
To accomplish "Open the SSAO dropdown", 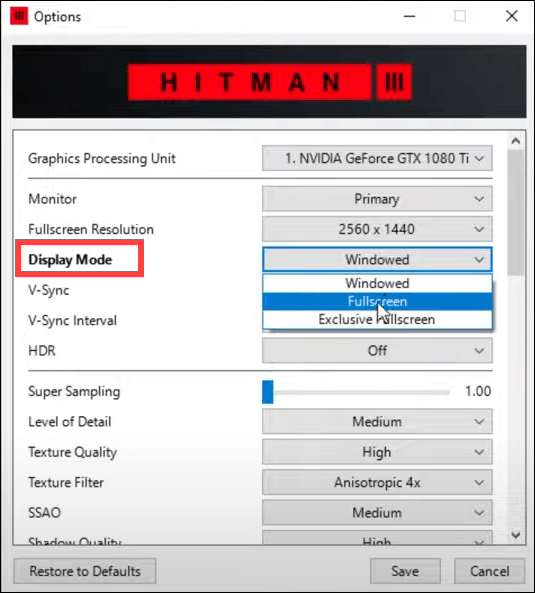I will [377, 512].
